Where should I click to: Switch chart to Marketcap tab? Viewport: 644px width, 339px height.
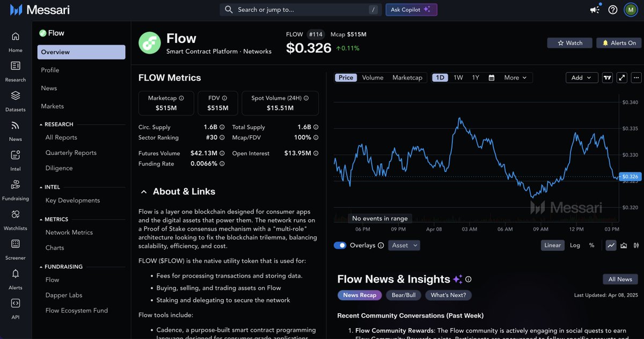click(x=407, y=78)
